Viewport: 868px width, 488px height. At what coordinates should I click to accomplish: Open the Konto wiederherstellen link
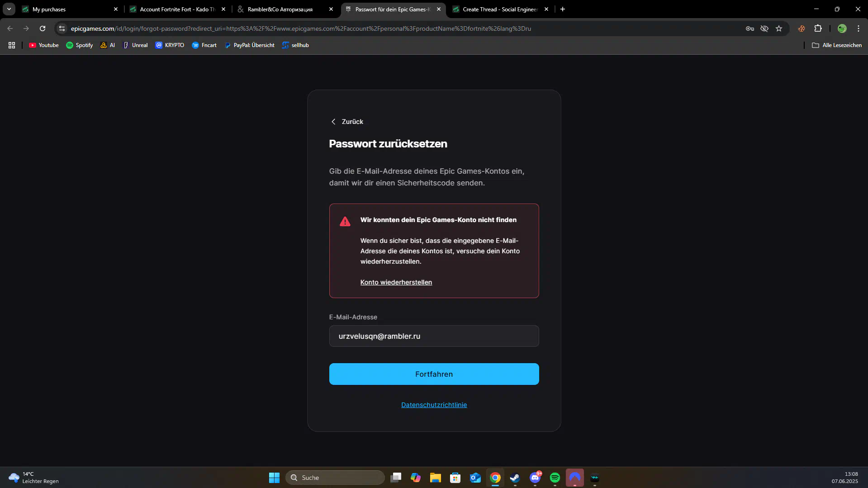396,282
